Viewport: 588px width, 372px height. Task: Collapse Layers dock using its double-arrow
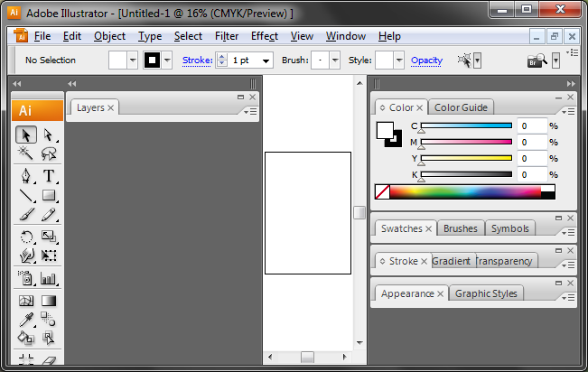[72, 84]
